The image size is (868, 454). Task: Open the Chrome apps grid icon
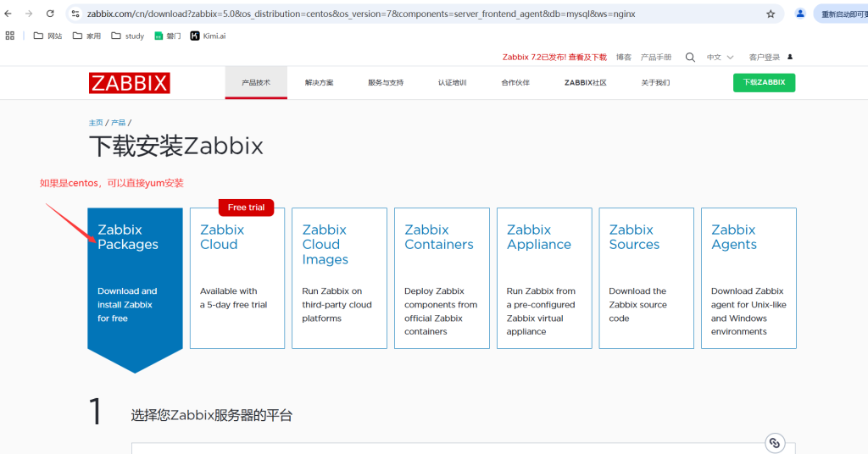click(10, 36)
